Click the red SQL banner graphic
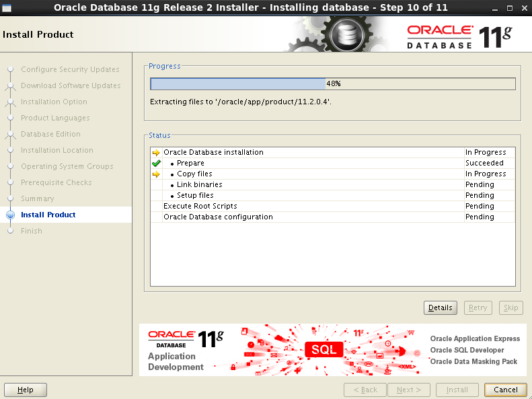 324,349
